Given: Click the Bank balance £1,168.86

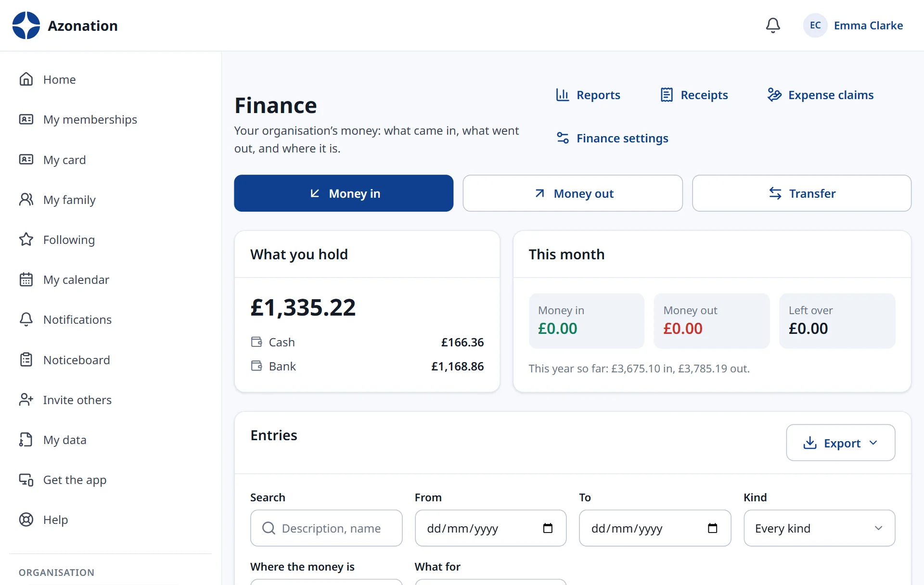Looking at the screenshot, I should (457, 366).
